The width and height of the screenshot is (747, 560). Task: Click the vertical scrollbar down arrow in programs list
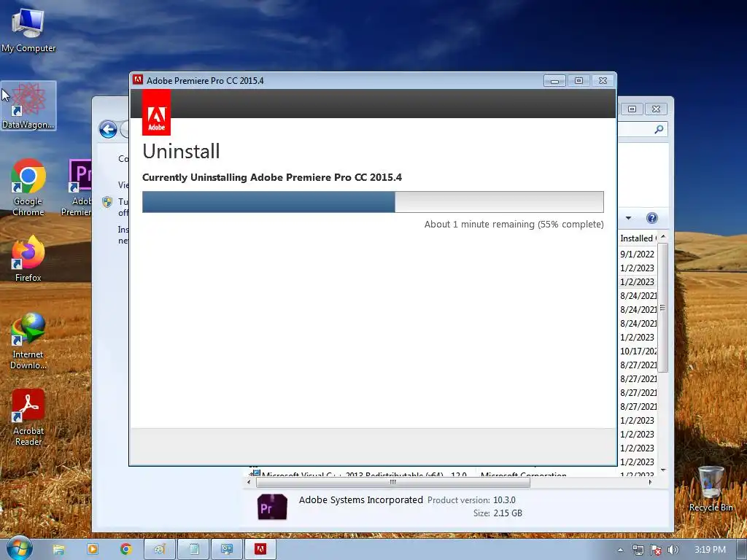click(663, 470)
